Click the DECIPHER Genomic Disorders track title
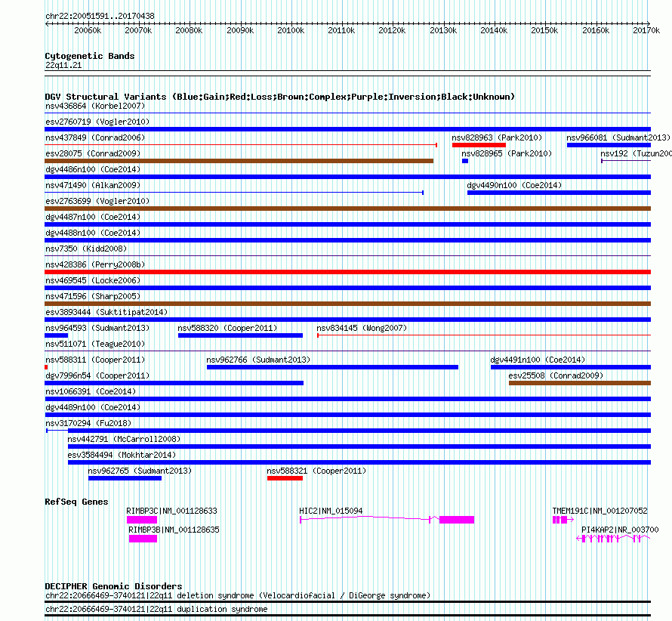The image size is (672, 621). pyautogui.click(x=113, y=586)
